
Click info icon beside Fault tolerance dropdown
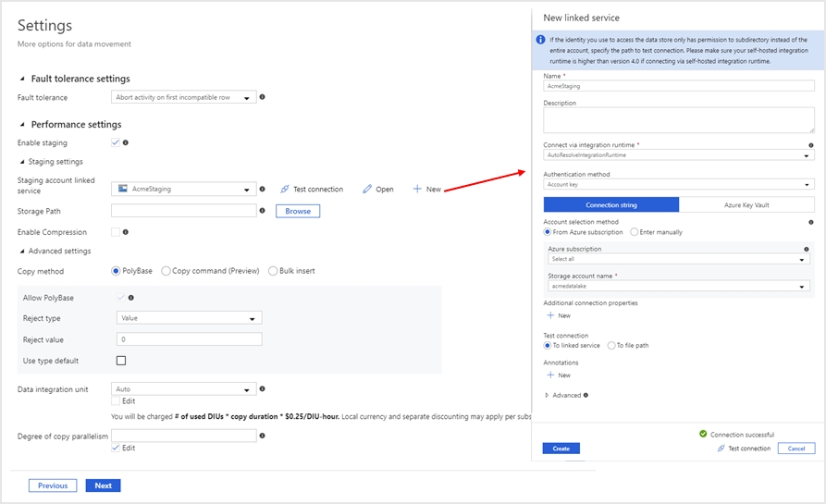tap(263, 97)
